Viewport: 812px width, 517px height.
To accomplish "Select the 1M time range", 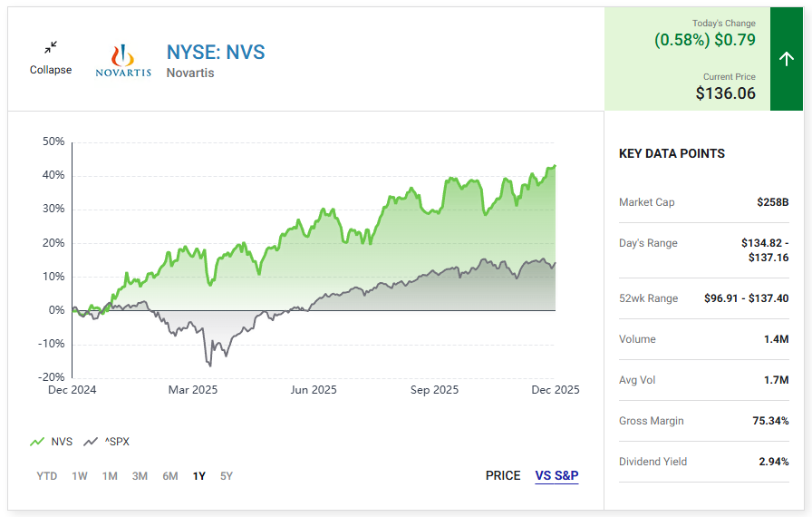I will (x=110, y=476).
